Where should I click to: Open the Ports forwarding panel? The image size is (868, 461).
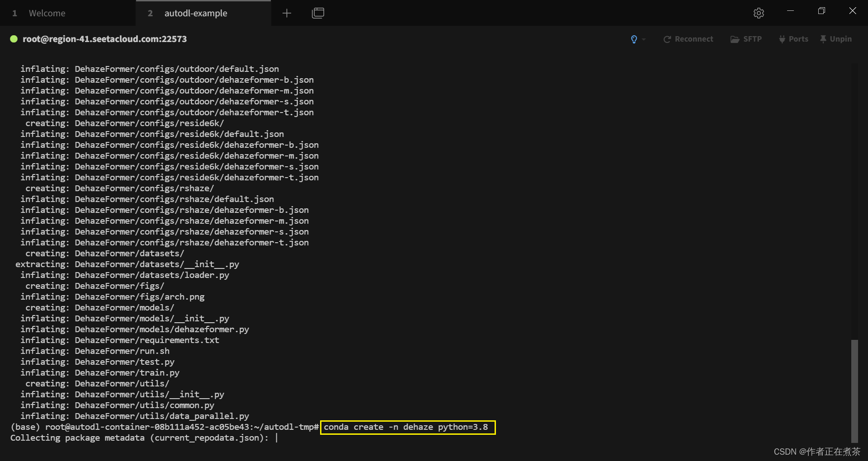point(793,39)
